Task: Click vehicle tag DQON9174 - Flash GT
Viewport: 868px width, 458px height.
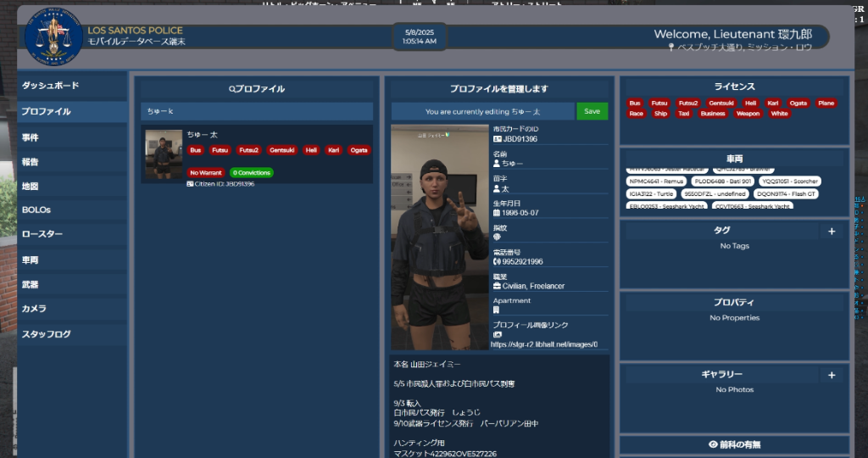Action: click(786, 194)
